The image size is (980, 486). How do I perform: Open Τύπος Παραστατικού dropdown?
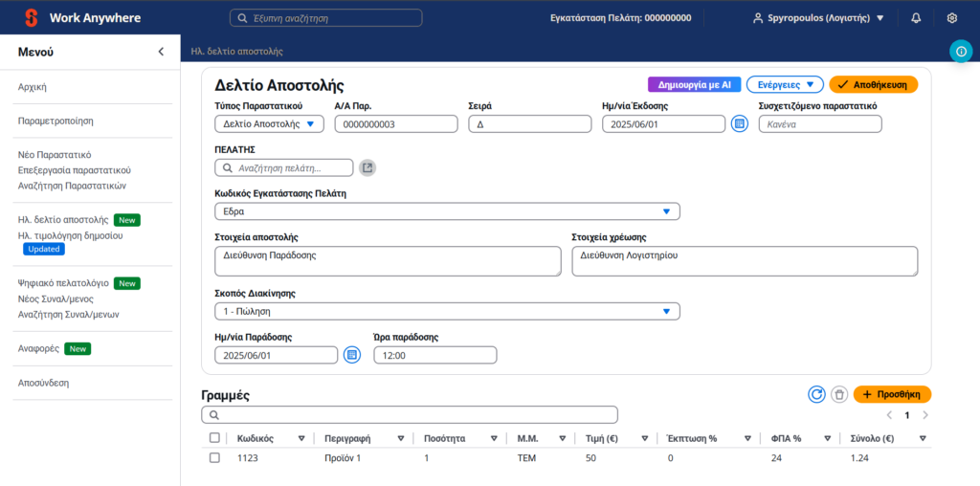[x=270, y=123]
